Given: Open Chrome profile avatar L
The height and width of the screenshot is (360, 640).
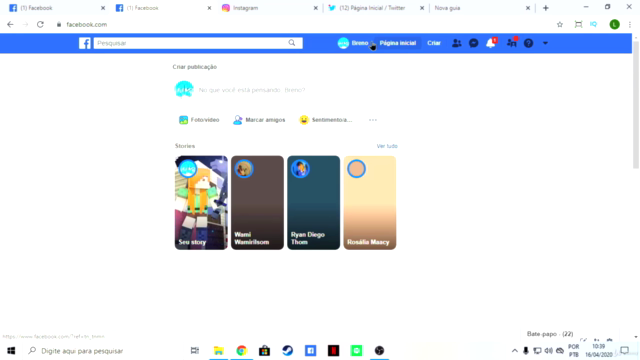Looking at the screenshot, I should click(614, 24).
